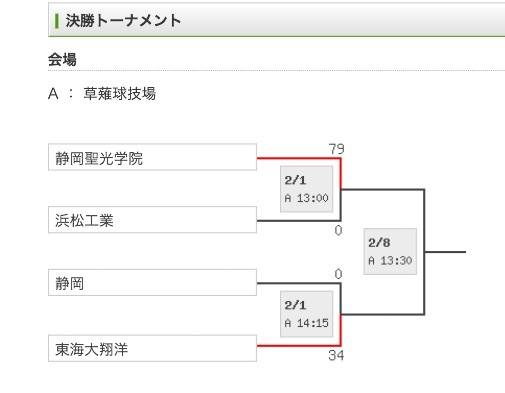Open the 2/1 A 13:00 match box
Viewport: 505px width, 393px height.
pyautogui.click(x=307, y=189)
